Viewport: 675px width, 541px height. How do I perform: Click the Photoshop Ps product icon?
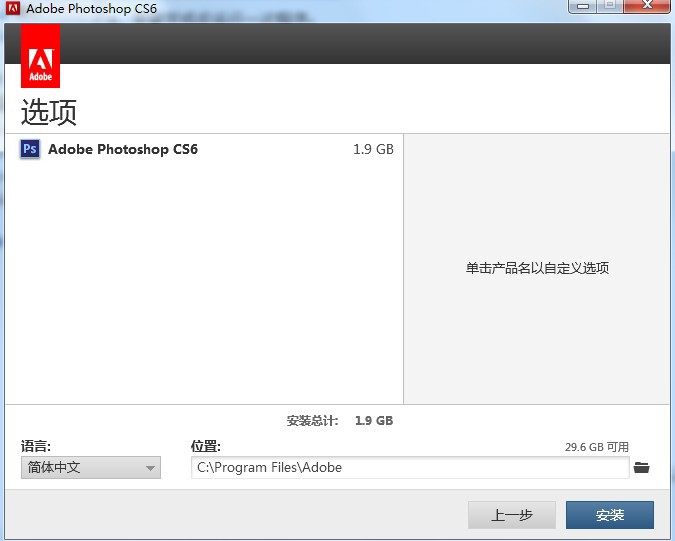pos(30,149)
